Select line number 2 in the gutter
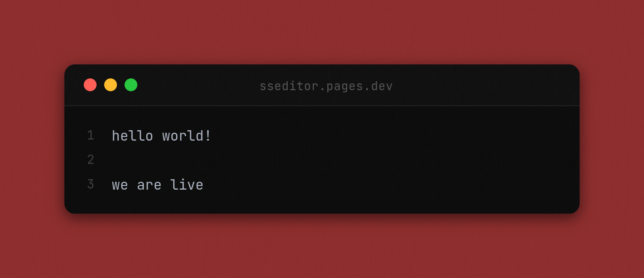 [x=91, y=160]
